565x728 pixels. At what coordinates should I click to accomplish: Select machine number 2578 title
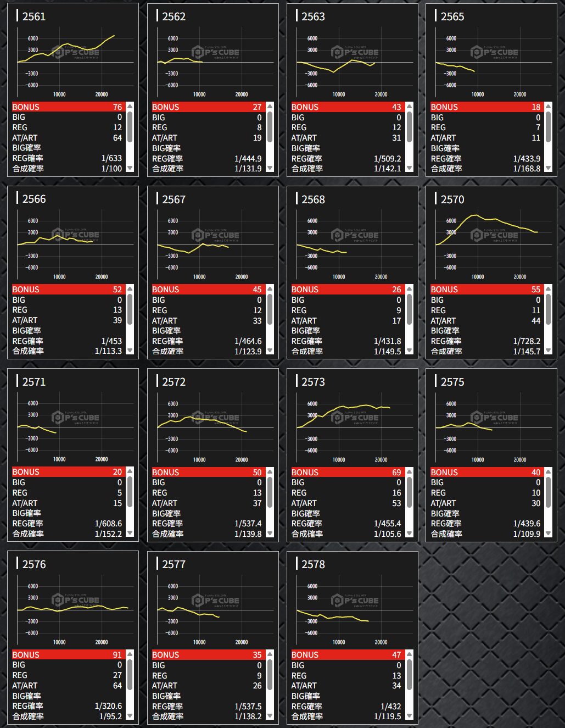point(313,564)
